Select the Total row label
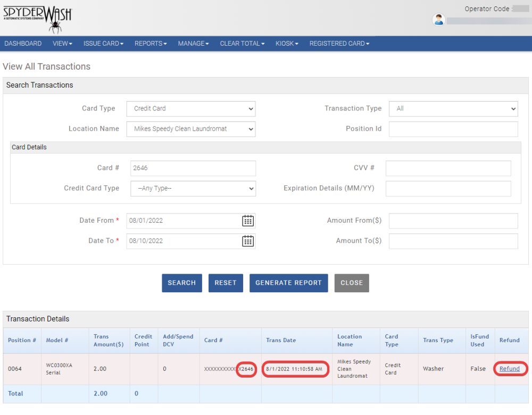Viewport: 532px width, 415px height. pyautogui.click(x=15, y=394)
